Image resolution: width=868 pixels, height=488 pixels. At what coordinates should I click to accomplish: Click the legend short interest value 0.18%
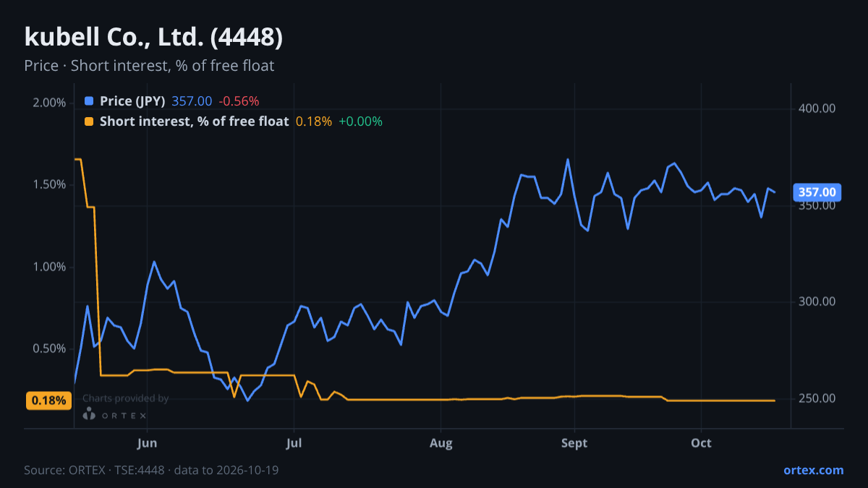(314, 121)
